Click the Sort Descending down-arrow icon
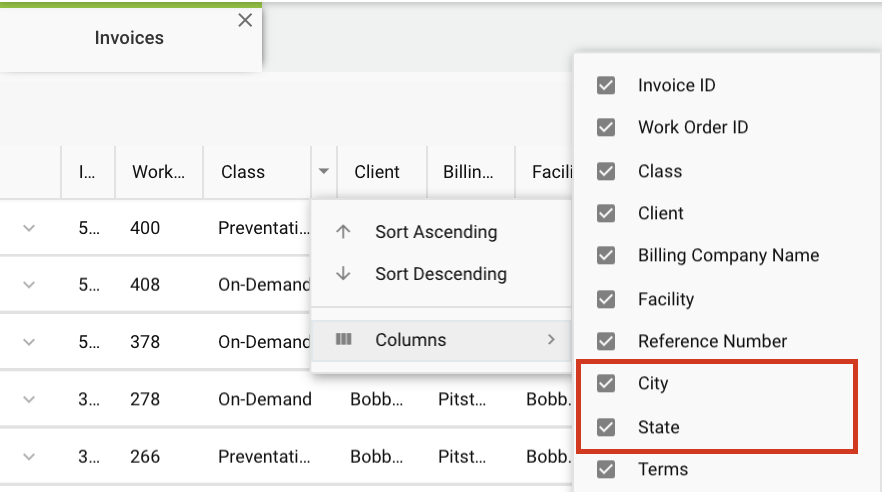Viewport: 882px width, 492px height. [344, 274]
